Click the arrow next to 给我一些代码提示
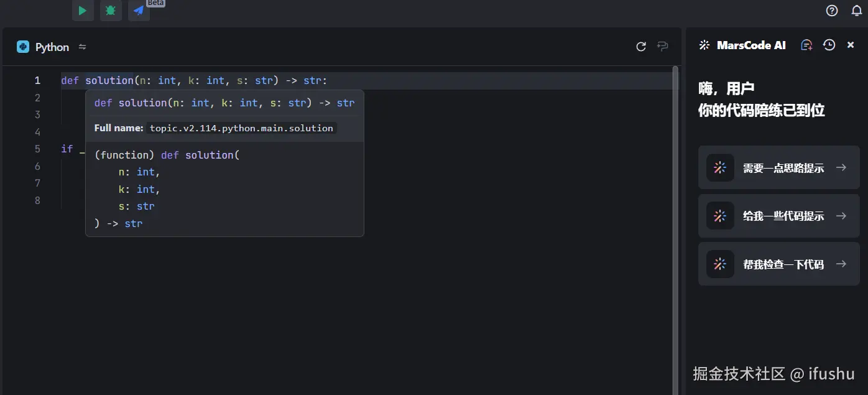 (841, 216)
